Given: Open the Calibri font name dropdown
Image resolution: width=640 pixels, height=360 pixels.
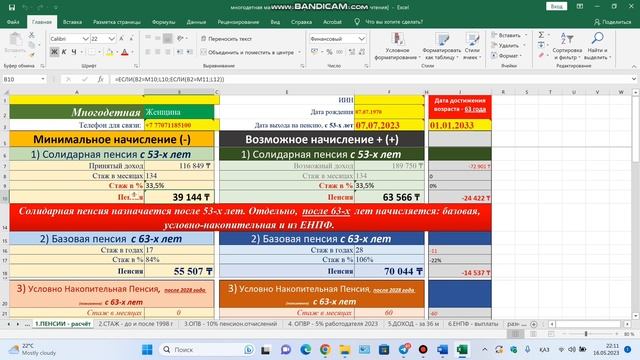Looking at the screenshot, I should click(85, 38).
